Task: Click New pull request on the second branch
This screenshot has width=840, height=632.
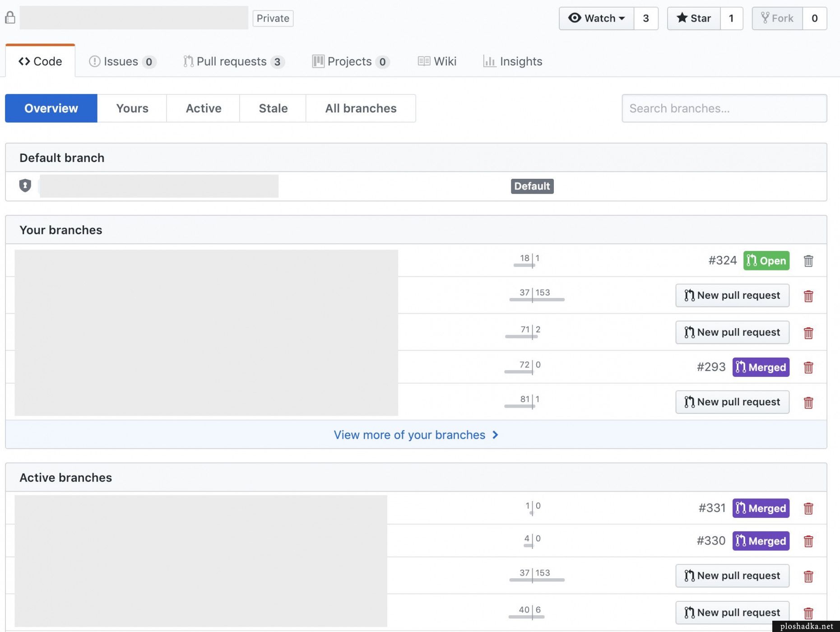Action: (x=732, y=295)
